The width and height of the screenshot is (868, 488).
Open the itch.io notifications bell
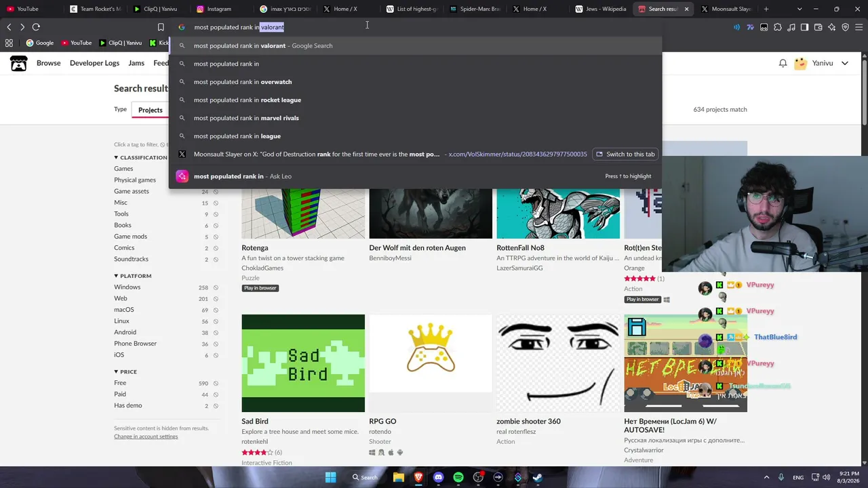(783, 63)
